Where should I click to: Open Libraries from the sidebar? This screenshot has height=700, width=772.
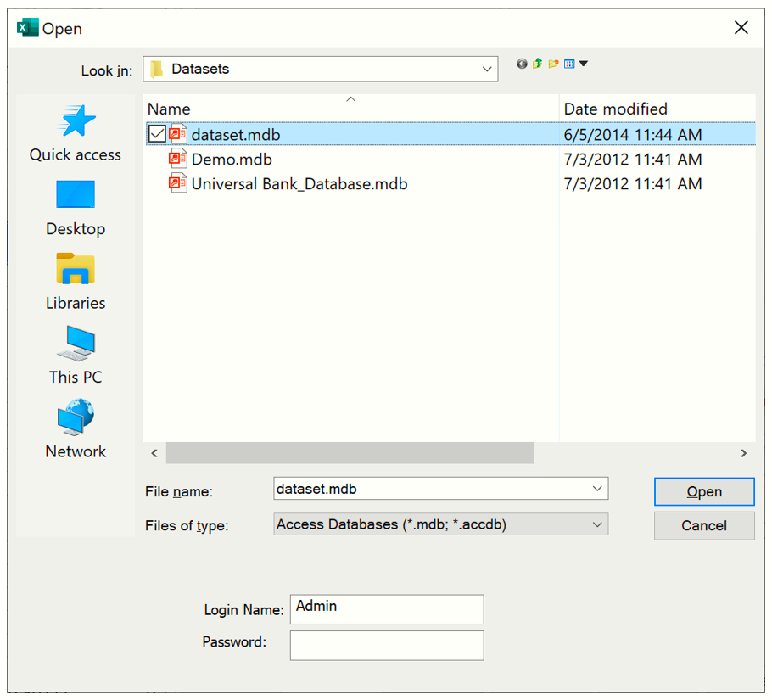click(x=76, y=282)
